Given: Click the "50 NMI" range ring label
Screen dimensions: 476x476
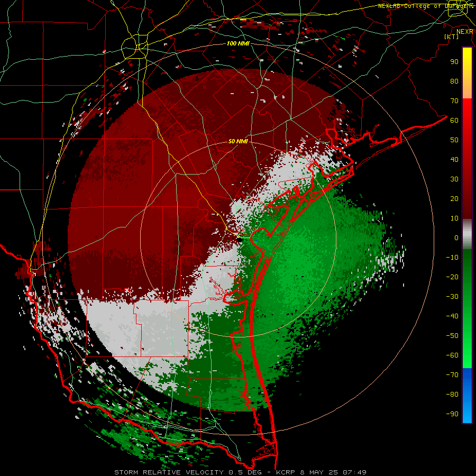Looking at the screenshot, I should (238, 141).
